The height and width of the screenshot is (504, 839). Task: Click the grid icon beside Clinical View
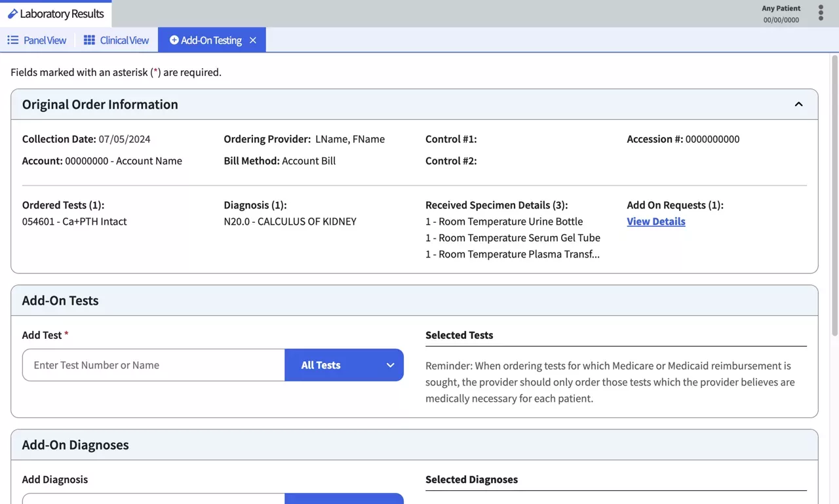89,40
